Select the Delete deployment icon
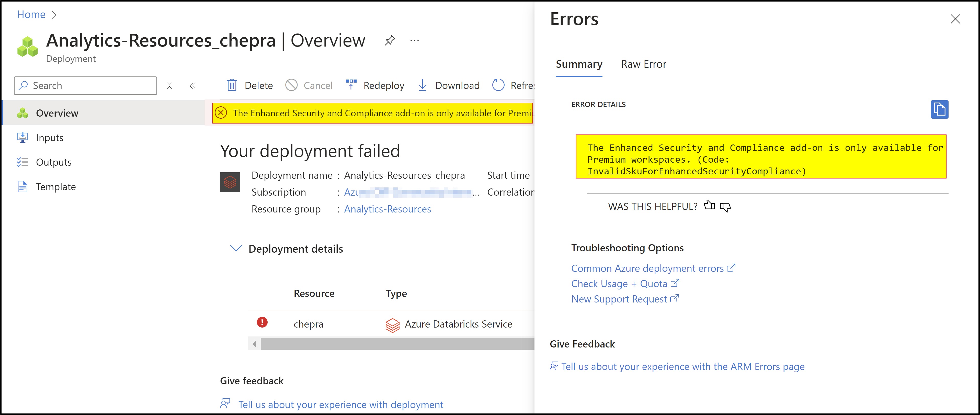The image size is (980, 415). tap(232, 85)
